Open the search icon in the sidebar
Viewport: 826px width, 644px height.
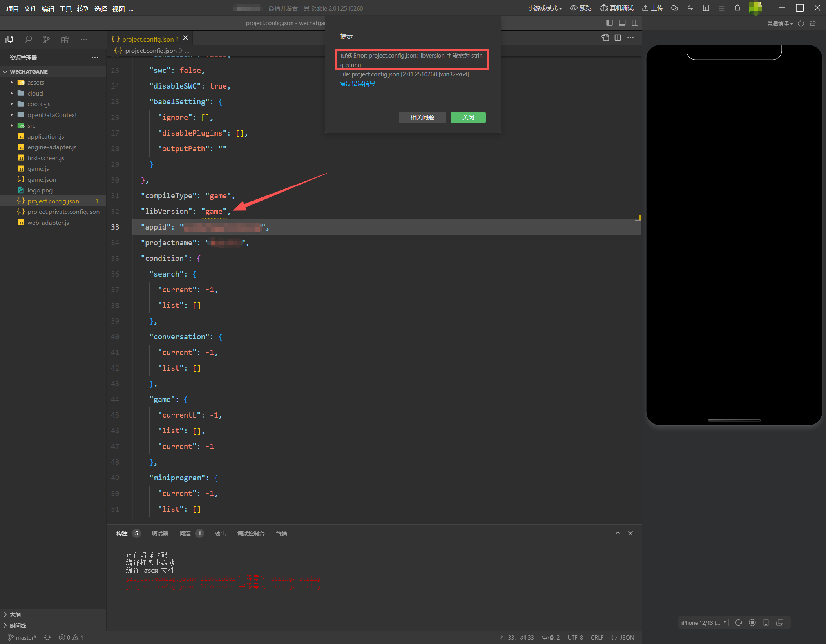tap(28, 40)
